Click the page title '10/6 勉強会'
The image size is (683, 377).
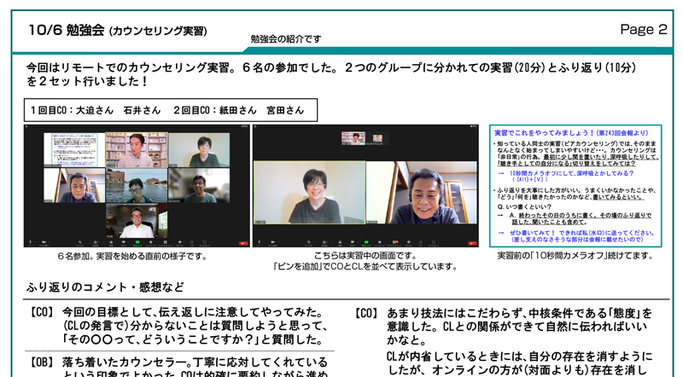66,30
